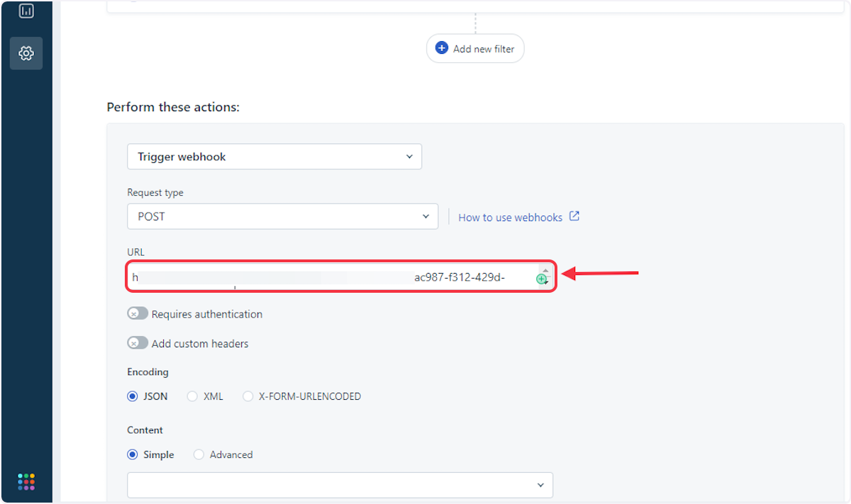Enable the Add custom headers toggle

point(138,342)
